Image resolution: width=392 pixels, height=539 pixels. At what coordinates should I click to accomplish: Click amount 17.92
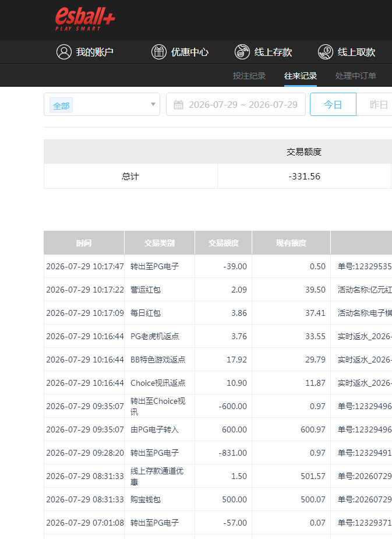coord(236,360)
